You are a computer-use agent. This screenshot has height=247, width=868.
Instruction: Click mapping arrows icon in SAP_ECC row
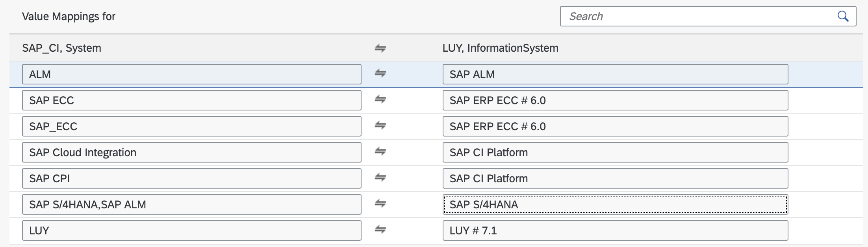[380, 125]
